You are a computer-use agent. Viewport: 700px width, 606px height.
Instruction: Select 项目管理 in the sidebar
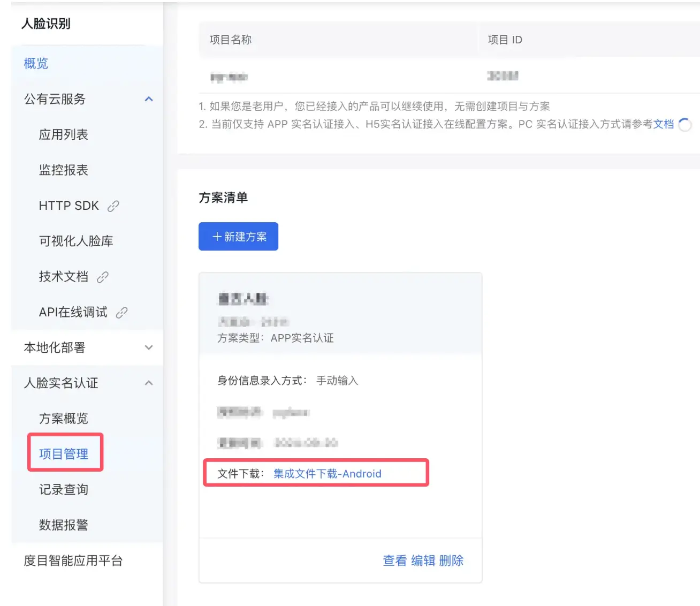pyautogui.click(x=64, y=454)
